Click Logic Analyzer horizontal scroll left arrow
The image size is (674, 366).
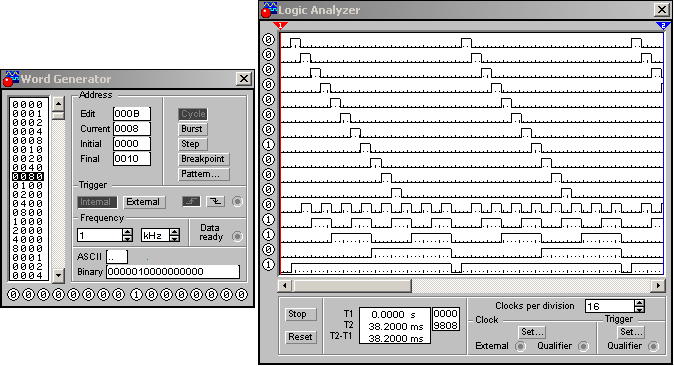coord(285,286)
